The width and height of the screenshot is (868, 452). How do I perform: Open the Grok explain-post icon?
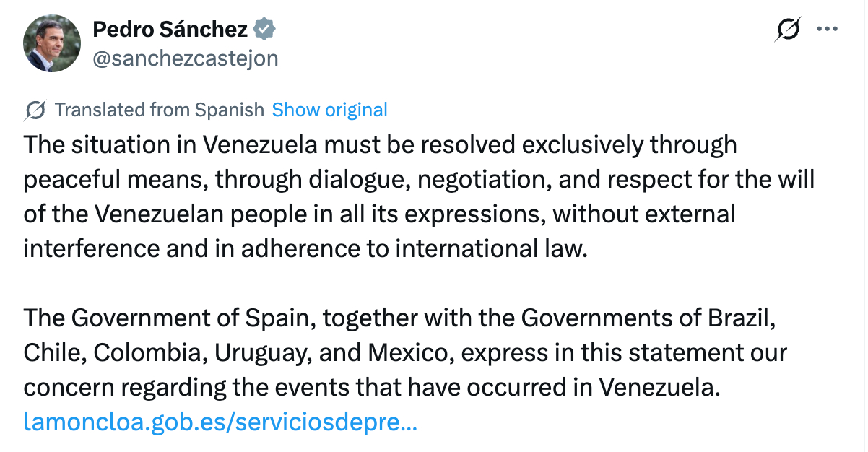tap(788, 30)
